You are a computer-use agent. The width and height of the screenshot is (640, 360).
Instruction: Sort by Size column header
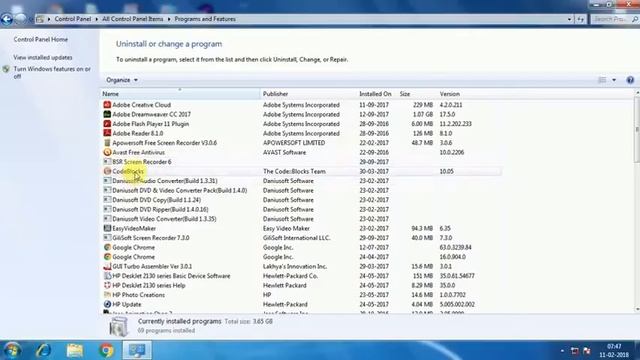(x=417, y=94)
